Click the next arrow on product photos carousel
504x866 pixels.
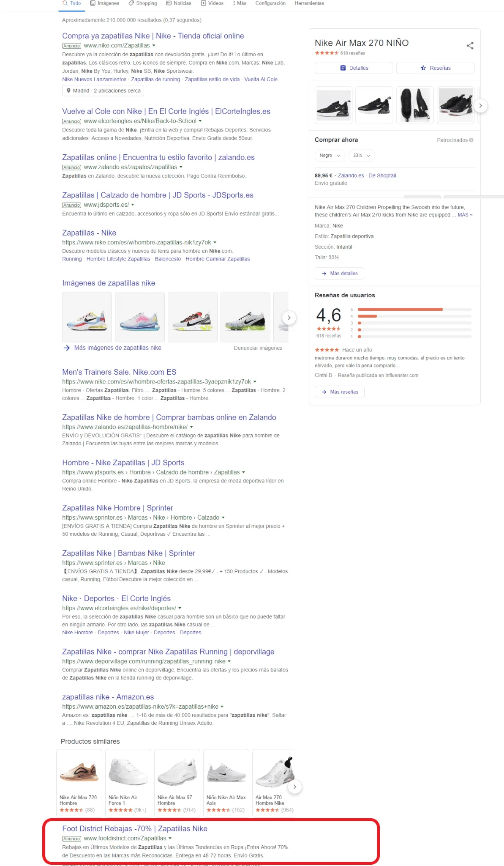pyautogui.click(x=480, y=106)
